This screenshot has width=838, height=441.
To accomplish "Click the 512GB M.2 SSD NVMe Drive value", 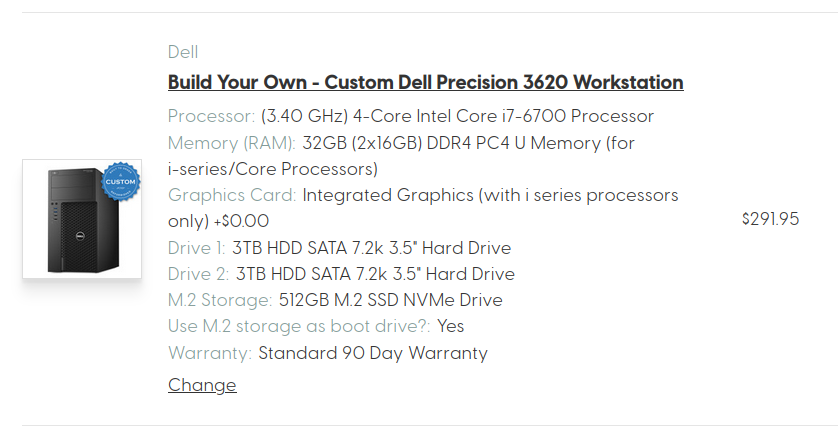I will [391, 300].
